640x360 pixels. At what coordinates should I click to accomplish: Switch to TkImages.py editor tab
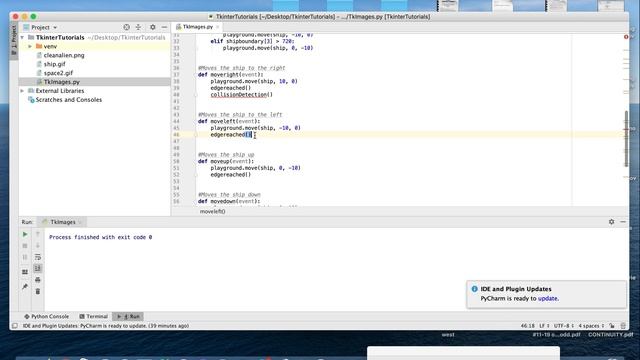pyautogui.click(x=198, y=27)
